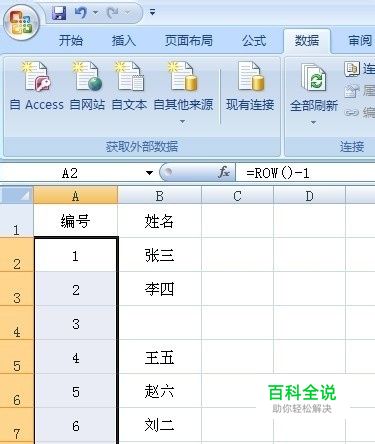This screenshot has height=444, width=375.
Task: Select row 6 header
Action: click(x=17, y=391)
